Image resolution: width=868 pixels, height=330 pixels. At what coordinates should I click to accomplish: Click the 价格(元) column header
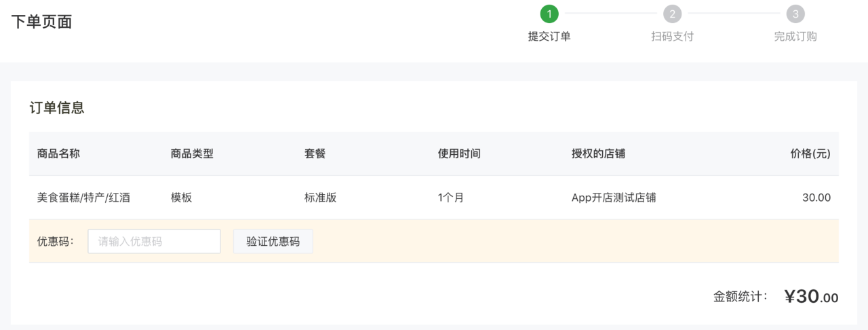(810, 153)
